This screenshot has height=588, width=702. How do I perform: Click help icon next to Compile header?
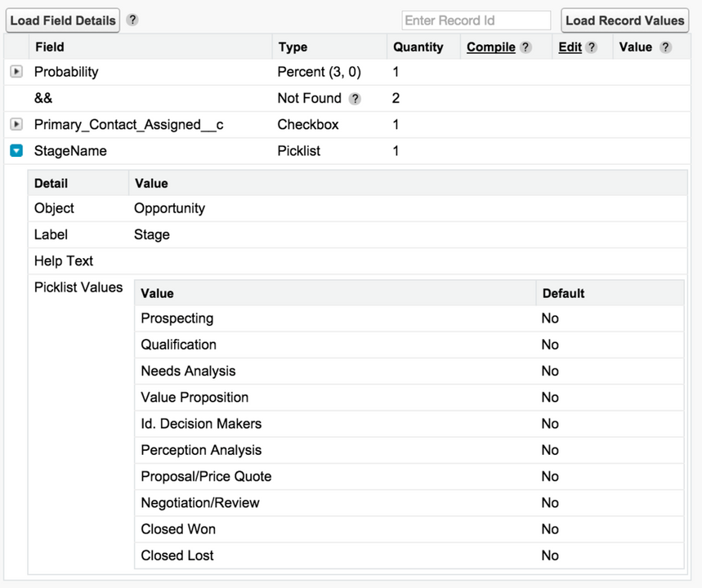click(526, 47)
